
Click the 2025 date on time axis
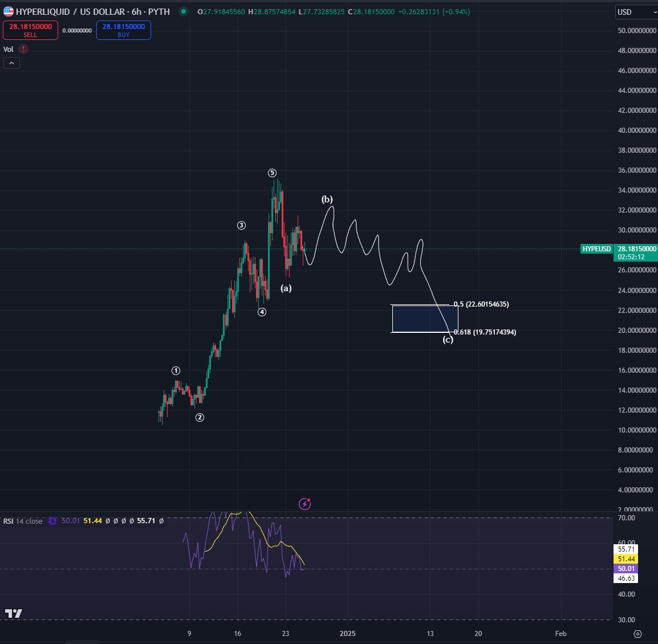(x=347, y=634)
